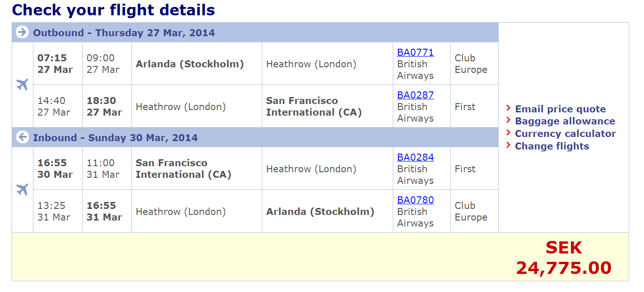Viewport: 644px width, 292px height.
Task: Click the Inbound left-arrow circle icon
Action: [22, 137]
